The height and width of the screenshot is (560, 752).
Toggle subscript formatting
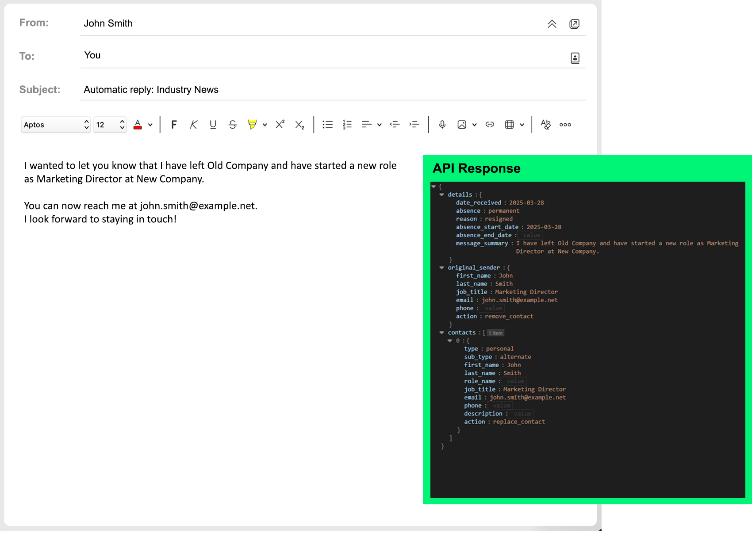299,125
